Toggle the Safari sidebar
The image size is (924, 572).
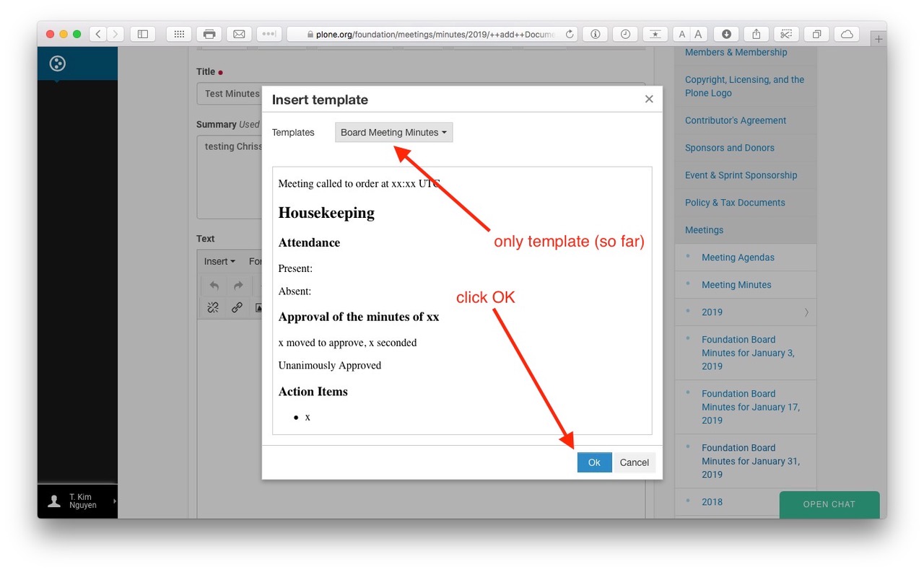tap(143, 34)
